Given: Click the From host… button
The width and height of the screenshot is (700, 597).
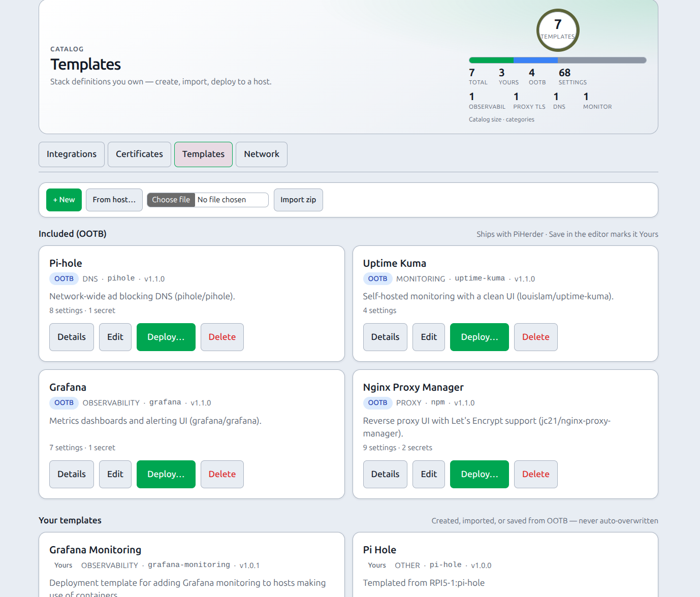Looking at the screenshot, I should [114, 200].
